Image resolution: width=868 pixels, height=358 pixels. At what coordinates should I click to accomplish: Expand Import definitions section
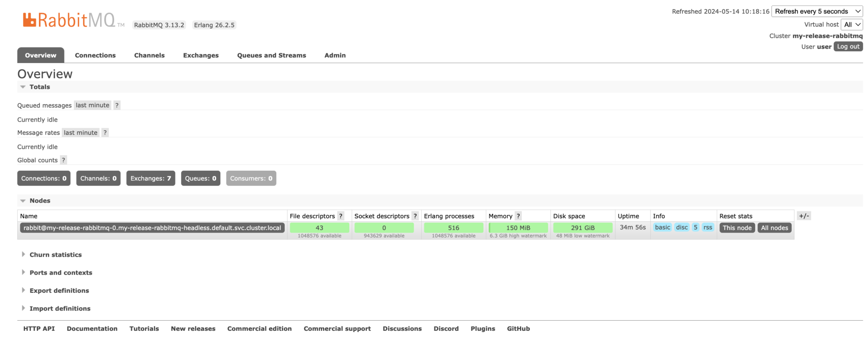pos(60,308)
